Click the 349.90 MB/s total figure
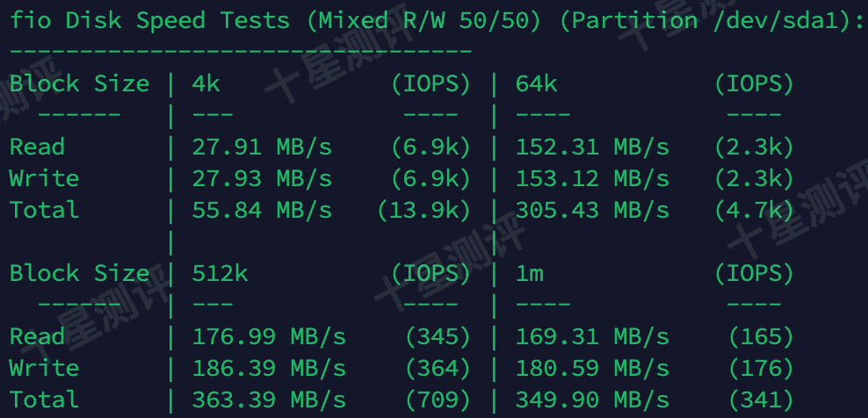 point(592,400)
